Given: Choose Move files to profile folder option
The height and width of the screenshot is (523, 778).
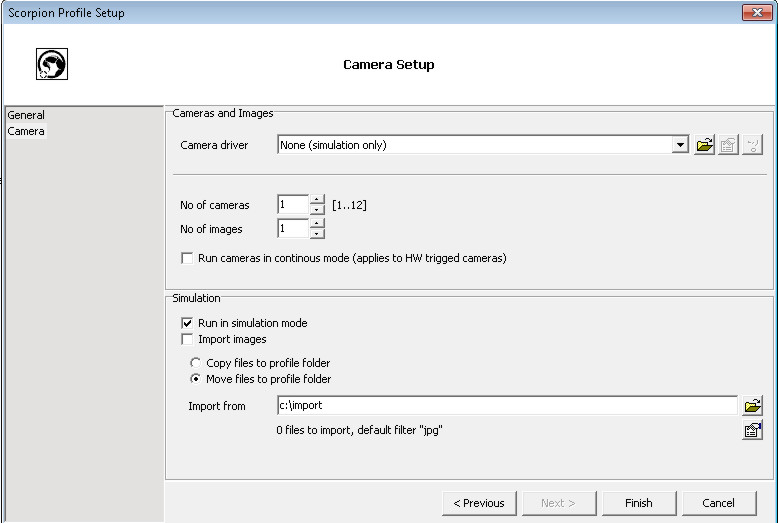Looking at the screenshot, I should click(x=196, y=379).
